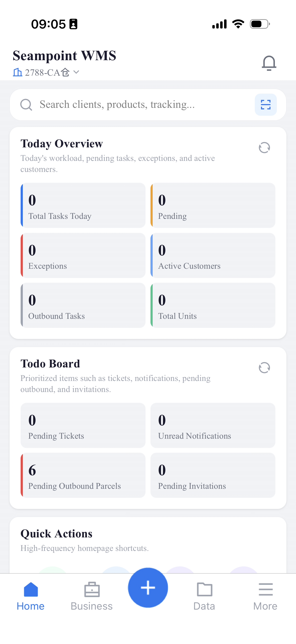296x644 pixels.
Task: Open the Total Tasks Today tile
Action: coord(83,205)
